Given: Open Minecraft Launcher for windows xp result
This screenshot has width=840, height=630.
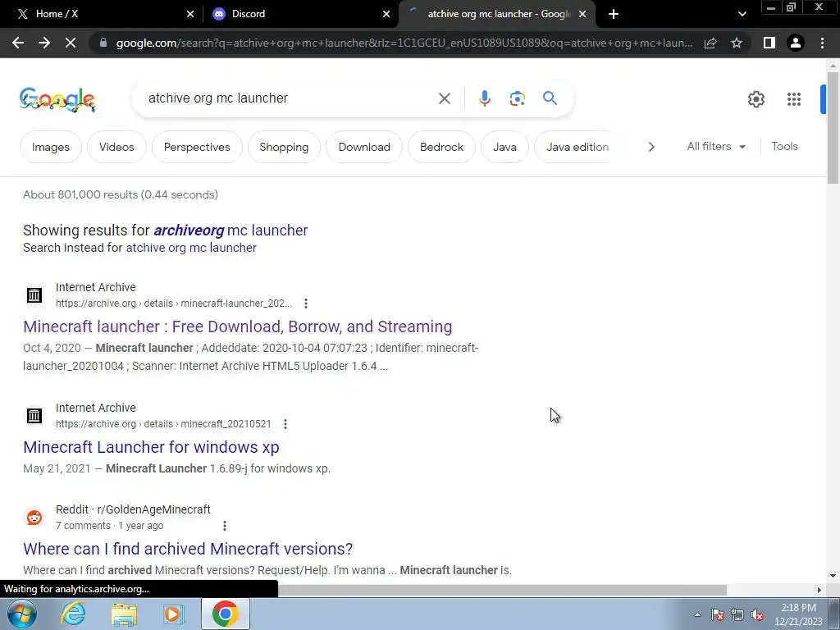Looking at the screenshot, I should [x=151, y=447].
